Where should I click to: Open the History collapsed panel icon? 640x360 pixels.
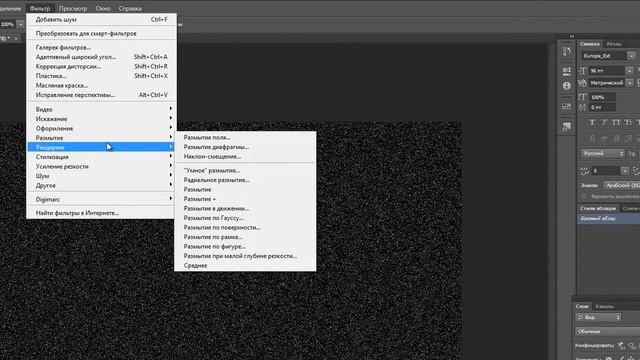(x=567, y=51)
